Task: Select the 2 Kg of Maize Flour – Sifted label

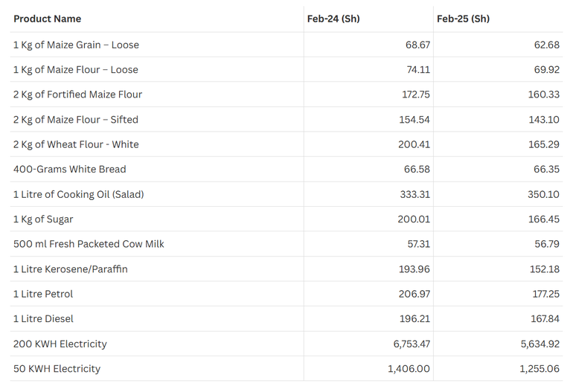Action: point(76,120)
